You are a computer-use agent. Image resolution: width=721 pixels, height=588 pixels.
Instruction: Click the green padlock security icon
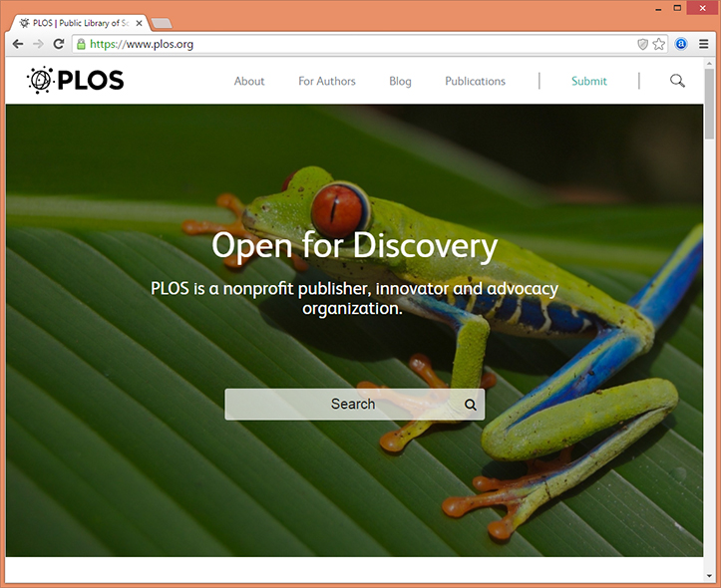pos(81,44)
